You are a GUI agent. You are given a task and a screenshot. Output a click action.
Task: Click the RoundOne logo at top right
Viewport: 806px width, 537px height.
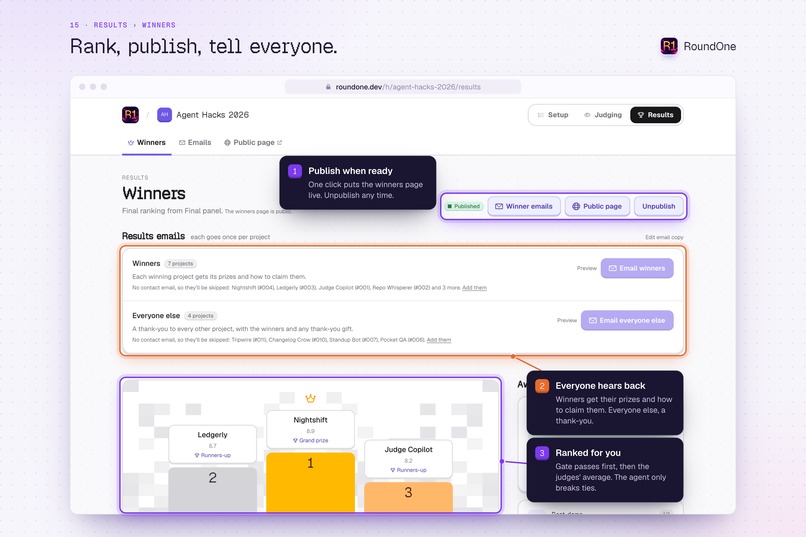point(698,46)
